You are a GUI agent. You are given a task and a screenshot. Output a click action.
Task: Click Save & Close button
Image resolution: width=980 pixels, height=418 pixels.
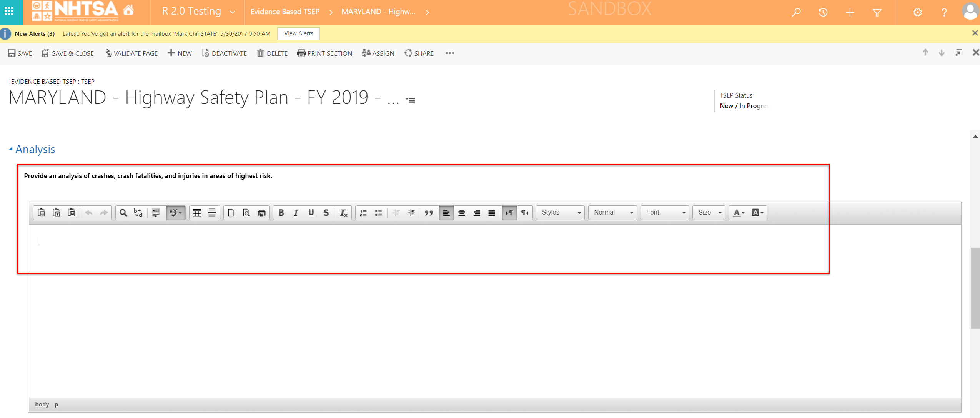click(68, 53)
